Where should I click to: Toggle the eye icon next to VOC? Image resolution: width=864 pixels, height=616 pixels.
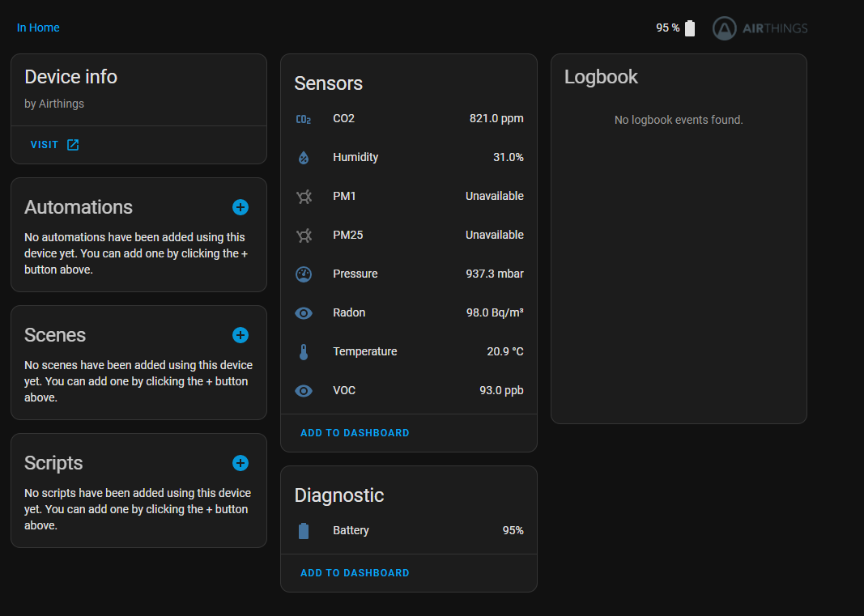[x=303, y=390]
